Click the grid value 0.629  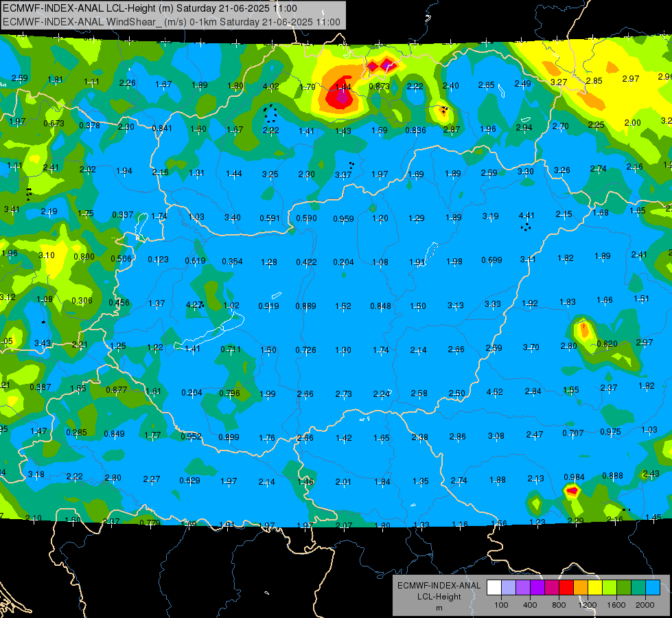pos(190,481)
